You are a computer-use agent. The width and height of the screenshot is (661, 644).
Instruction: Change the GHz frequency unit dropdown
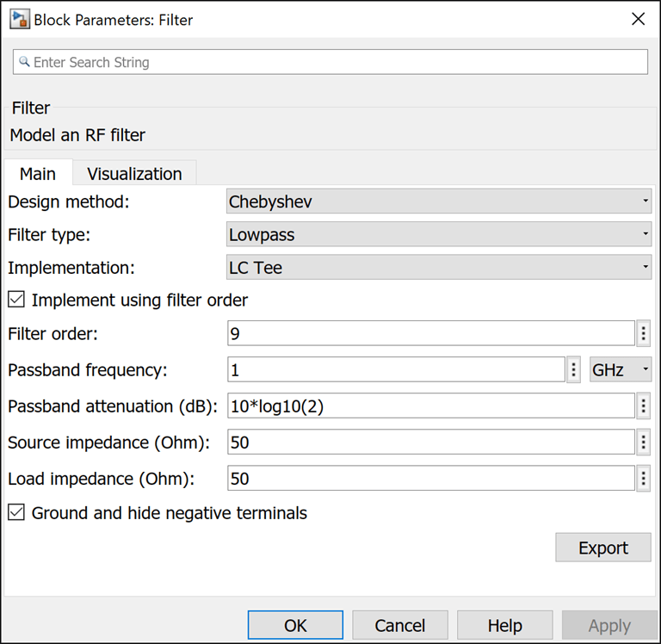620,370
